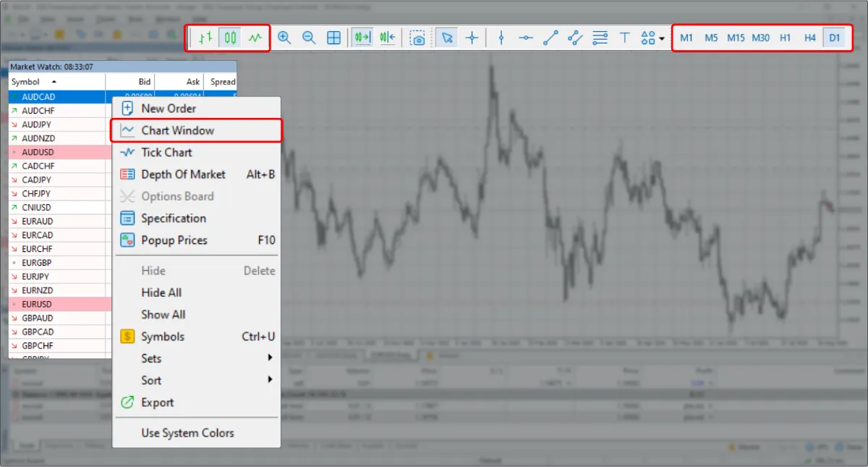The height and width of the screenshot is (467, 868).
Task: Select AUDCHF row in Market Watch
Action: pos(60,111)
